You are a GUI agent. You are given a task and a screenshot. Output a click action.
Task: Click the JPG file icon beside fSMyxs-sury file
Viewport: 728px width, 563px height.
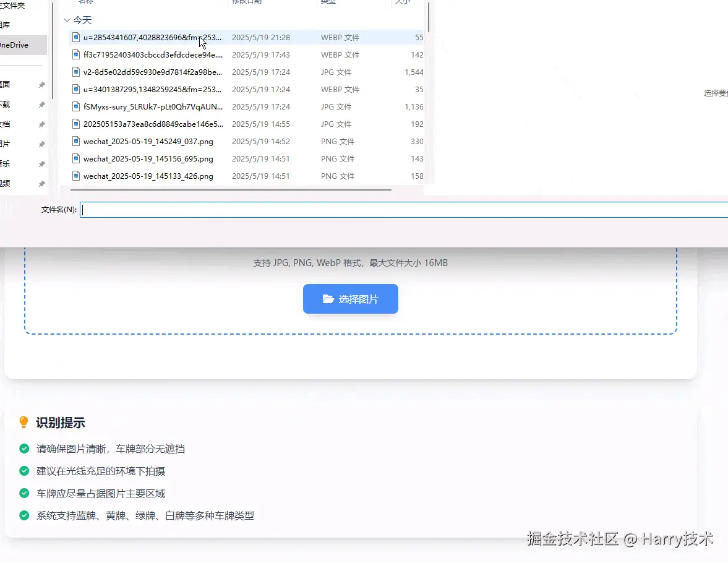click(75, 106)
